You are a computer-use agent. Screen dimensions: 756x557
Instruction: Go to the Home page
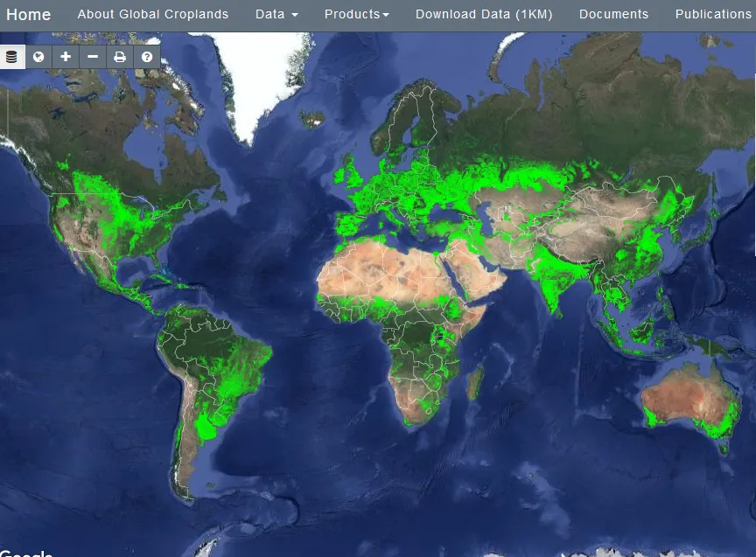(x=29, y=14)
